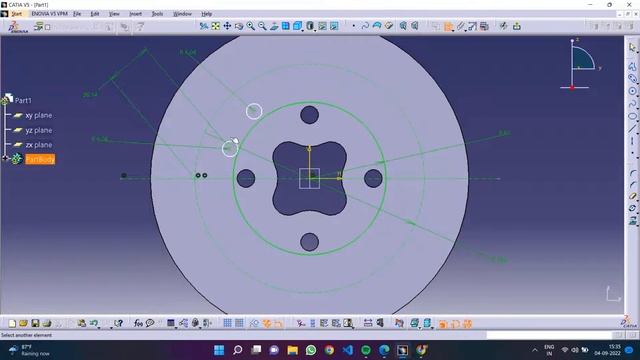The height and width of the screenshot is (360, 640).
Task: Select the Corner fillet tool
Action: click(x=632, y=173)
